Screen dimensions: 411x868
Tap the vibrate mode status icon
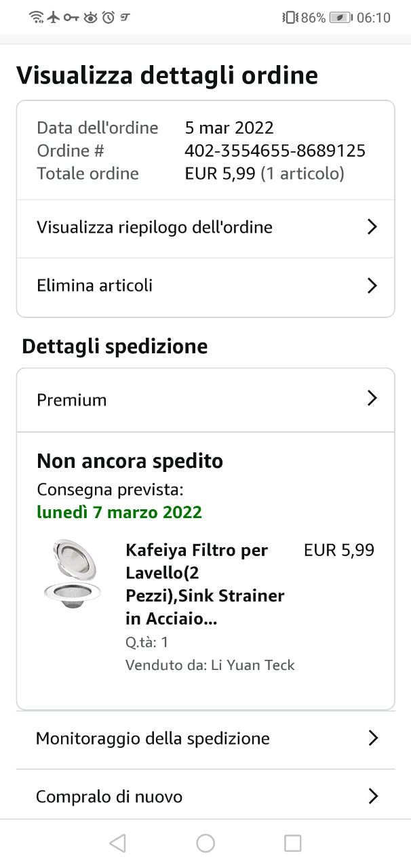(290, 18)
